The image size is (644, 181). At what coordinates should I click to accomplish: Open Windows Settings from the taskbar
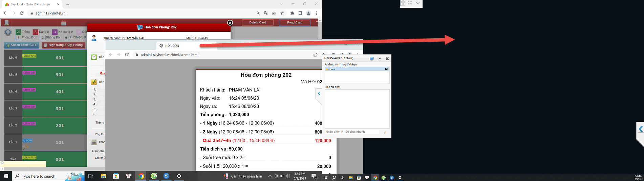(179, 176)
